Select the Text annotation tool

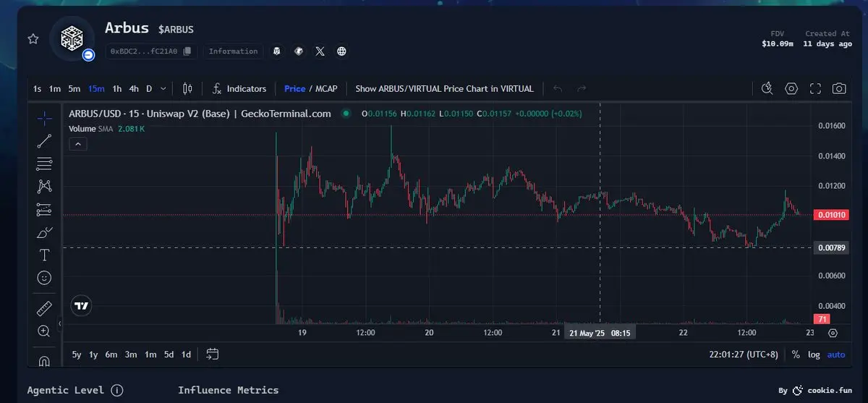click(x=44, y=255)
